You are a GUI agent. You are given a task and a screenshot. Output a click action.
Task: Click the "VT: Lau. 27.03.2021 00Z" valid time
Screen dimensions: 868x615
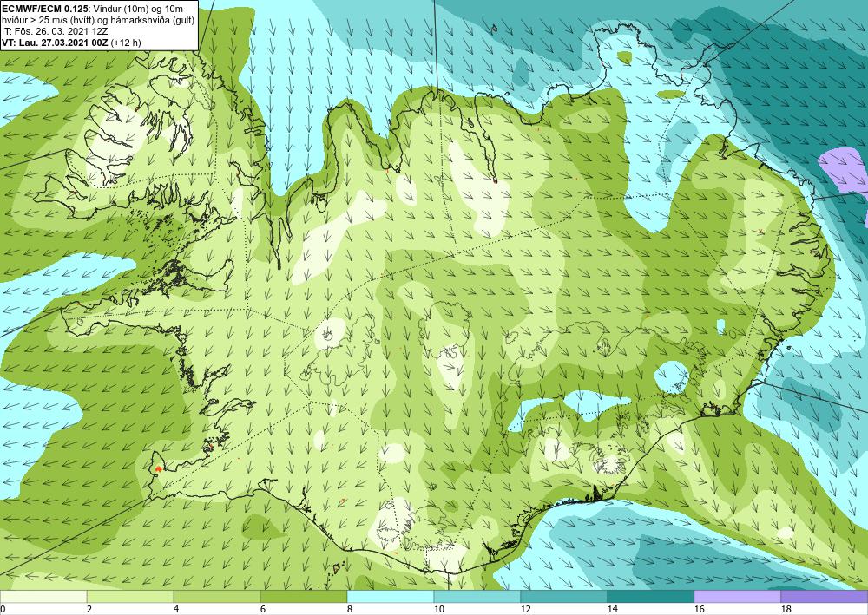tap(56, 42)
